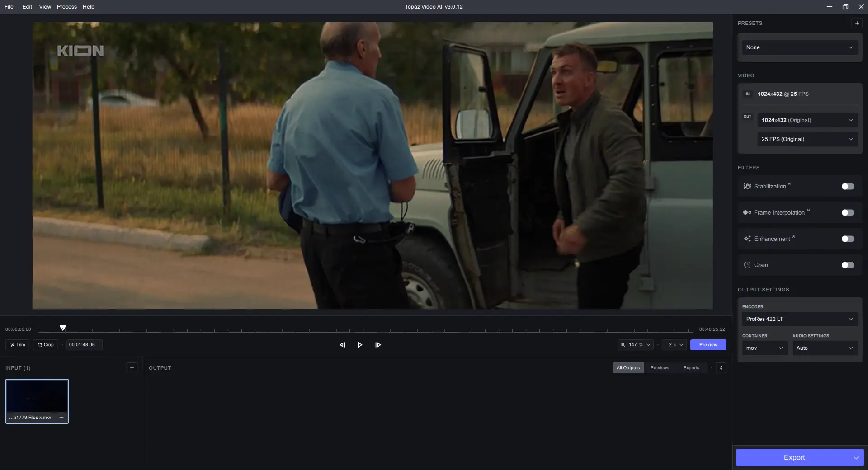Click the Enhancement sparkle icon

(747, 239)
